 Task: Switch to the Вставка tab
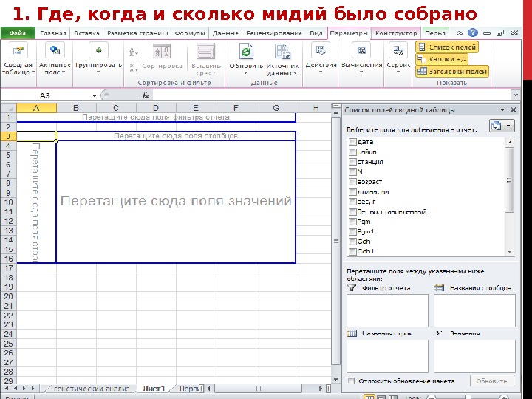coord(86,33)
